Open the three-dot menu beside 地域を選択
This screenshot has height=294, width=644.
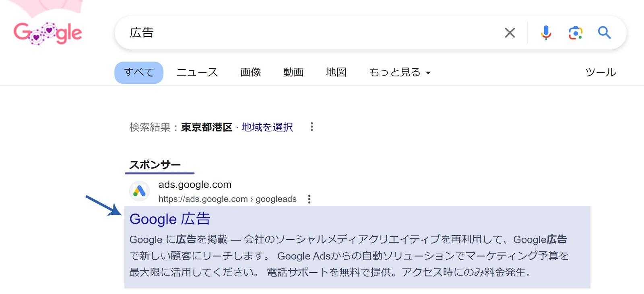tap(312, 127)
